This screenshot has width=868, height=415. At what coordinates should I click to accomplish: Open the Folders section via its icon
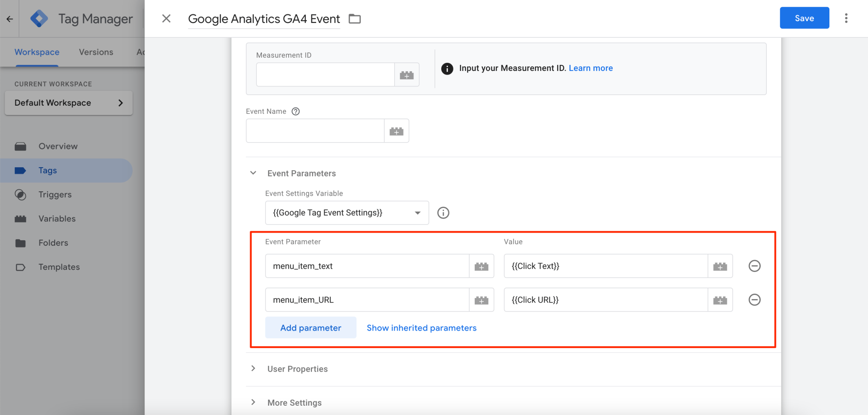click(21, 243)
